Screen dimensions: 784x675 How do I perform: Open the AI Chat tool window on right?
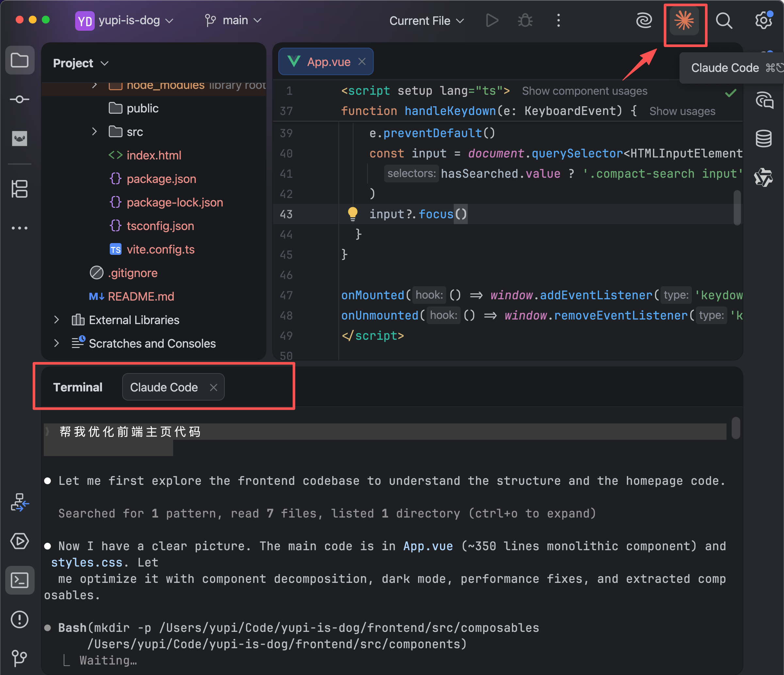(x=764, y=100)
